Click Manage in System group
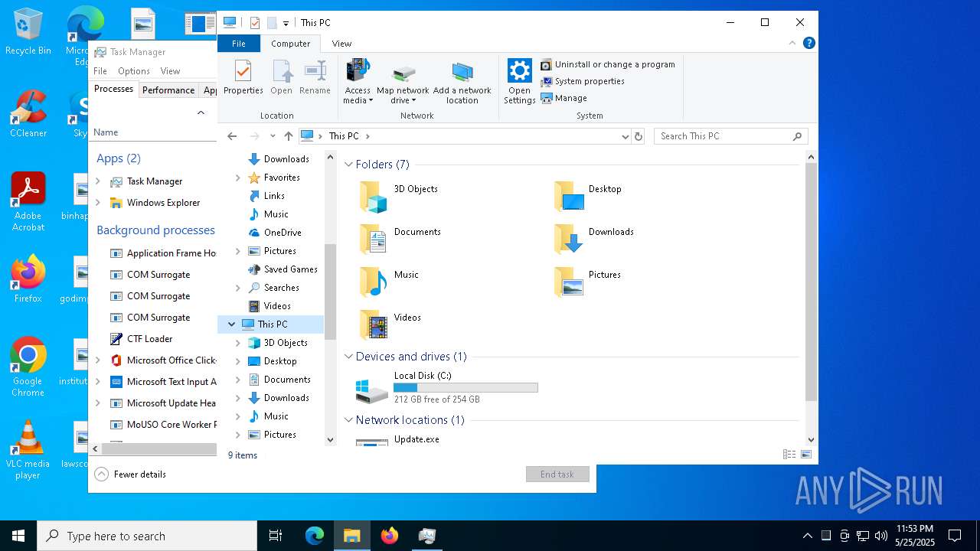 (x=564, y=98)
